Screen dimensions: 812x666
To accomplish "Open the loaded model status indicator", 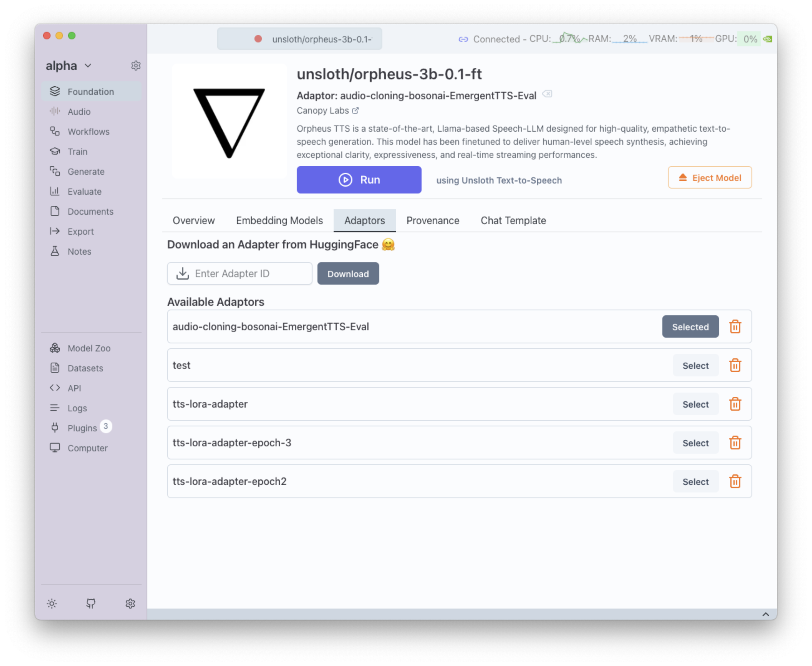I will 299,39.
